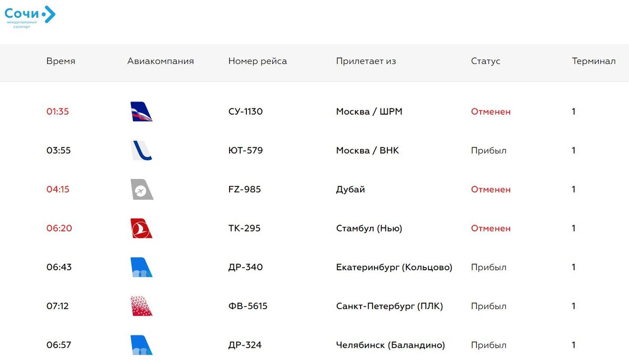Image resolution: width=629 pixels, height=364 pixels.
Task: Open flight number СУ-1130
Action: coord(245,112)
